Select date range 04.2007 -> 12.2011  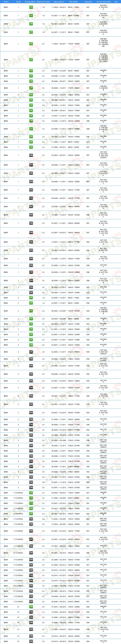pos(59,32)
